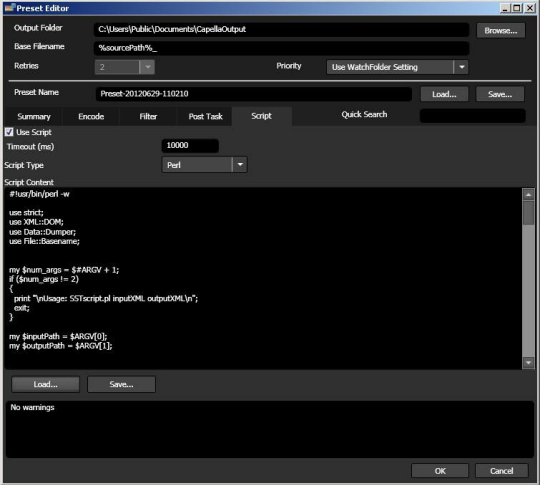Screen dimensions: 543x485
Task: Focus the Base Filename field
Action: [x=281, y=48]
